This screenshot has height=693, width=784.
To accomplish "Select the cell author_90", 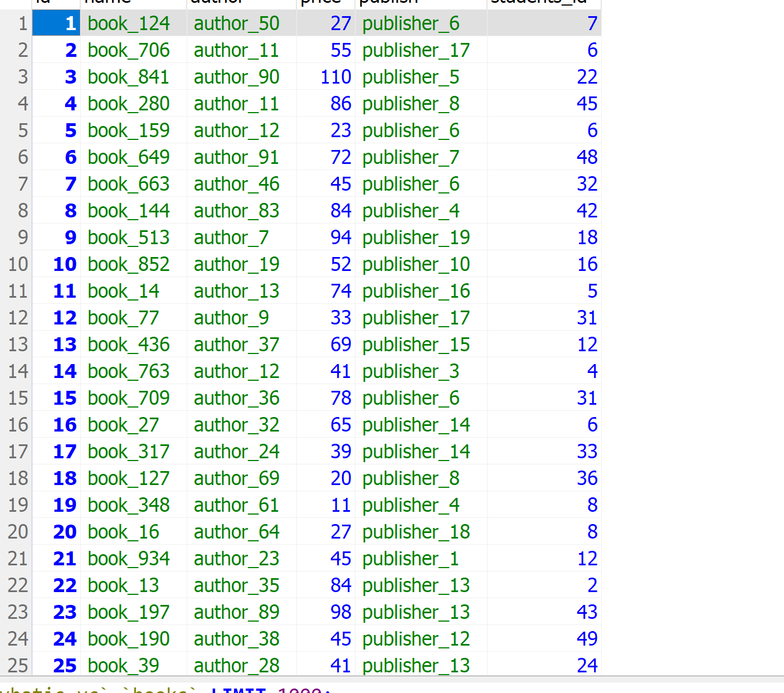I will pyautogui.click(x=241, y=76).
